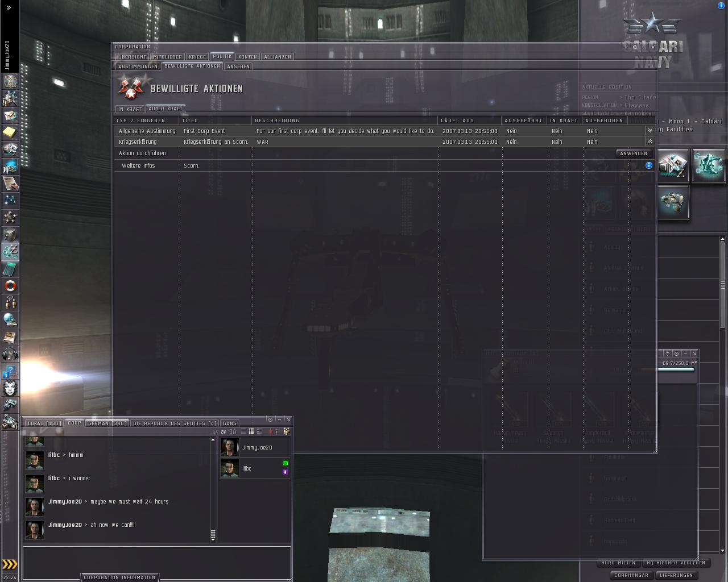This screenshot has width=728, height=582.
Task: Open the envelope mail icon in sidebar
Action: (10, 115)
